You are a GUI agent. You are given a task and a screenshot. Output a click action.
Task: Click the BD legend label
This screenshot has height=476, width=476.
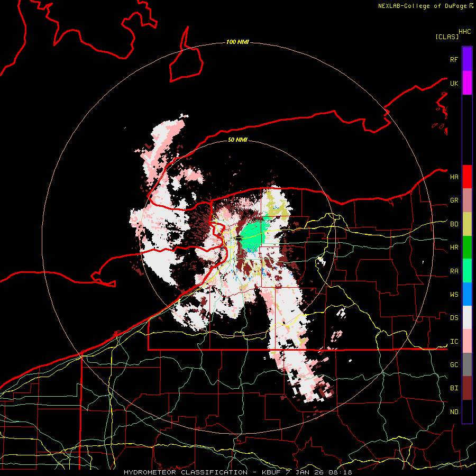[454, 224]
